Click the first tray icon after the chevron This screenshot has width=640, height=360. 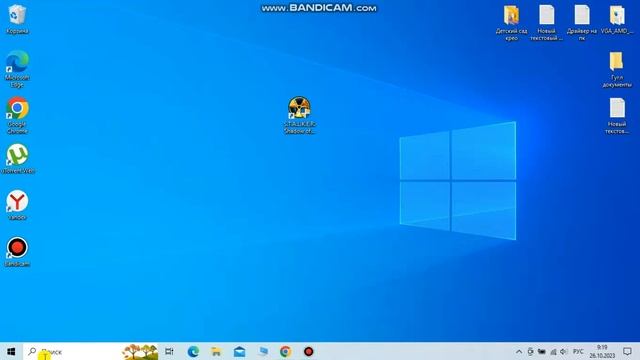tap(530, 351)
